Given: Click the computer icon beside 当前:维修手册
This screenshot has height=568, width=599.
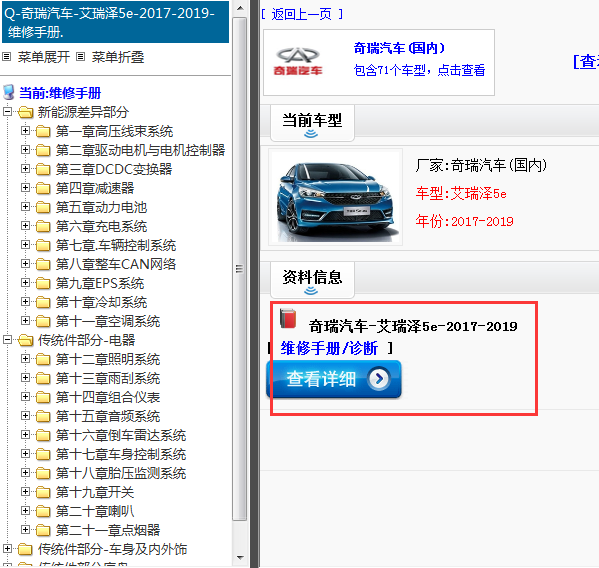Looking at the screenshot, I should pyautogui.click(x=9, y=92).
